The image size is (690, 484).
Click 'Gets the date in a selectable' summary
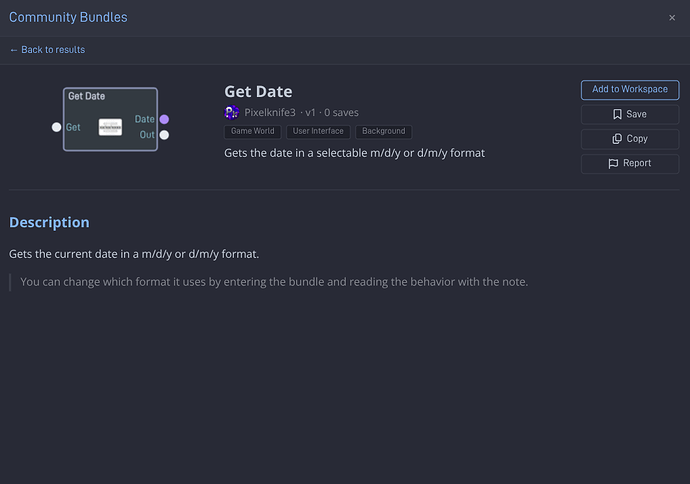point(355,153)
